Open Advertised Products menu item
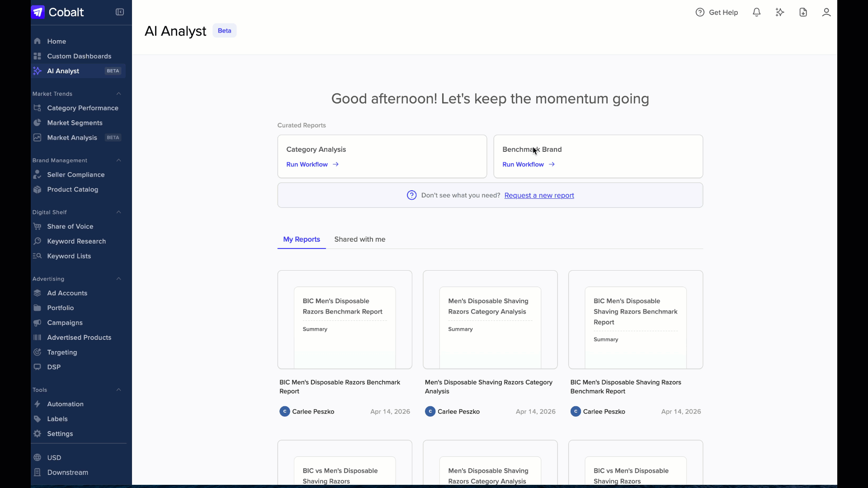Image resolution: width=868 pixels, height=488 pixels. pyautogui.click(x=79, y=338)
